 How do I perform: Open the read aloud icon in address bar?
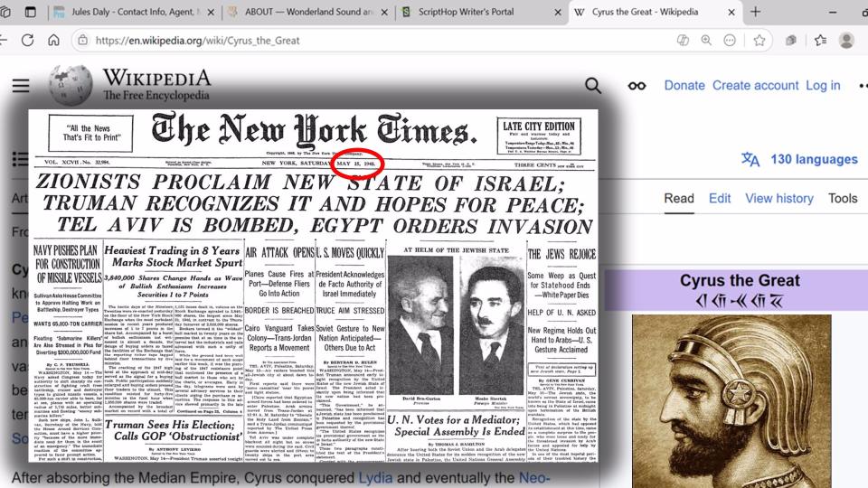coord(684,41)
